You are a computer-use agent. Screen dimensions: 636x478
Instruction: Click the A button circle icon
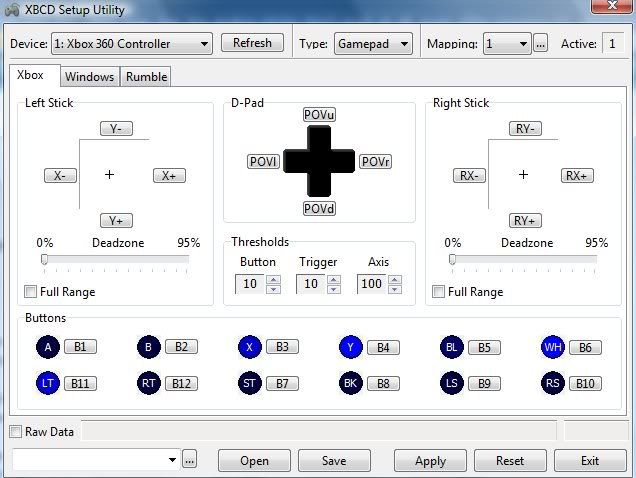pos(49,347)
